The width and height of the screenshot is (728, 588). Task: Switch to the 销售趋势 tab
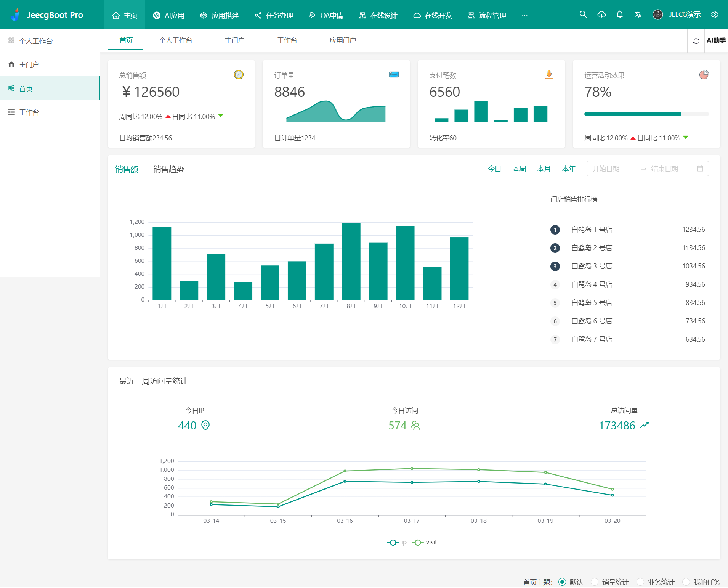tap(168, 169)
